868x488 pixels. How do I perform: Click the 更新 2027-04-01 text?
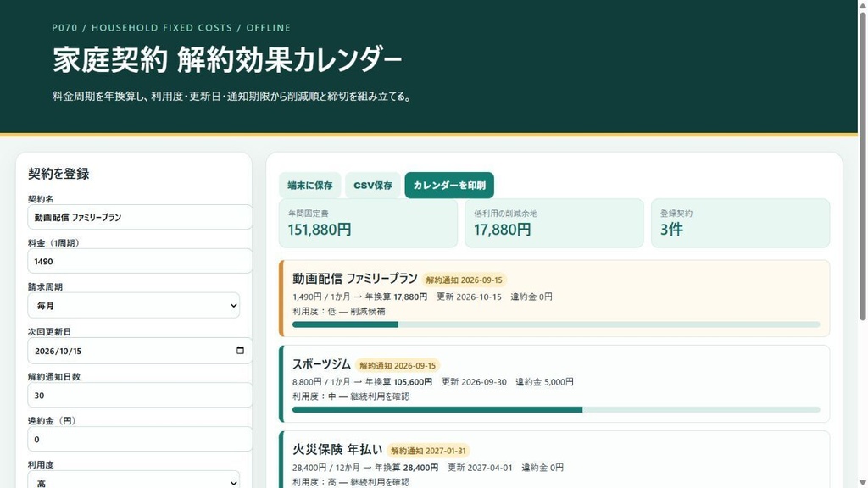tap(480, 468)
